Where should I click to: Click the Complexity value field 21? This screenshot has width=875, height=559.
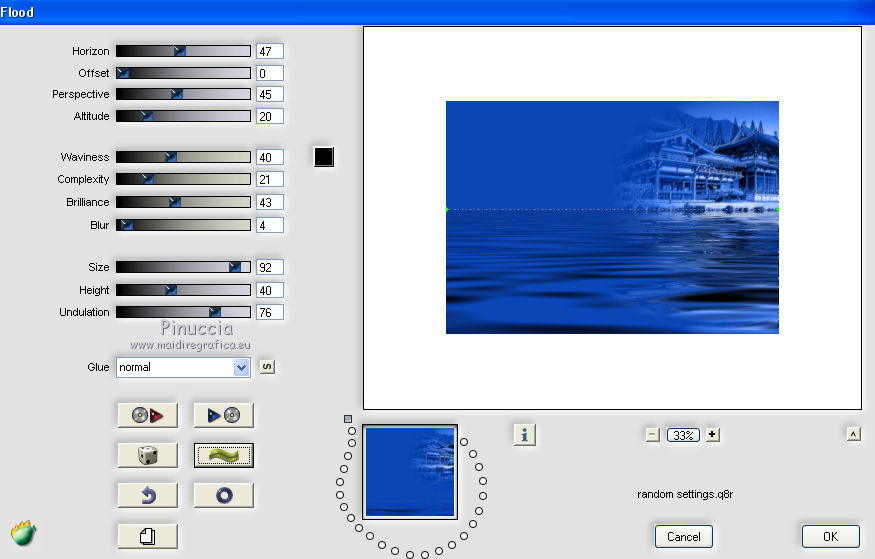click(270, 179)
